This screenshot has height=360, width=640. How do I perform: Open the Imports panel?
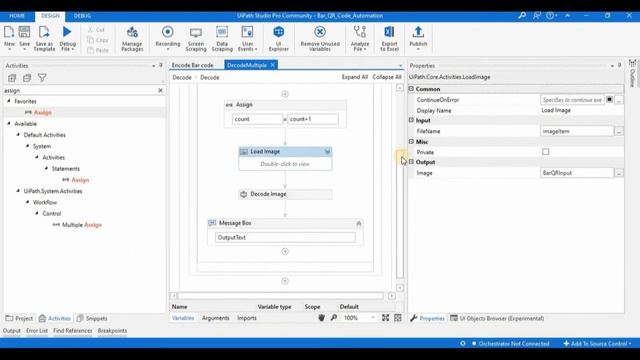click(247, 318)
